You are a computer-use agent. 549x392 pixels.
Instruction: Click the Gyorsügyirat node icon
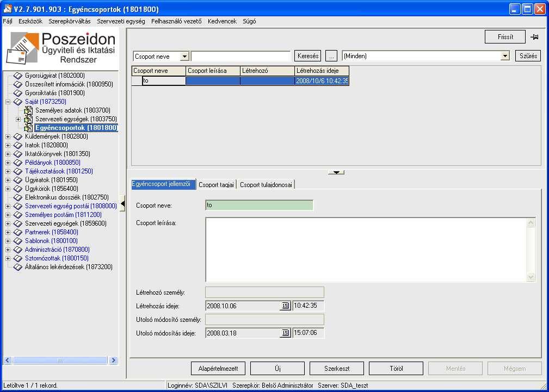pos(18,76)
